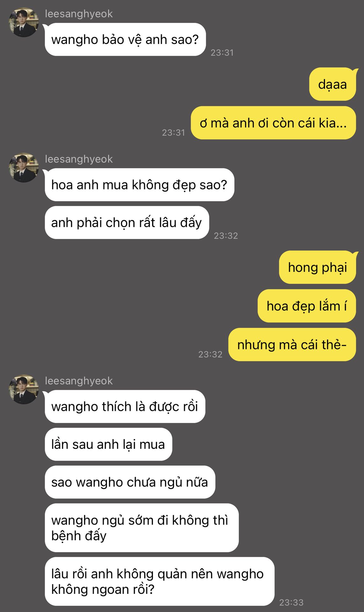Tap the first leesanghyeok sender name

(x=79, y=14)
